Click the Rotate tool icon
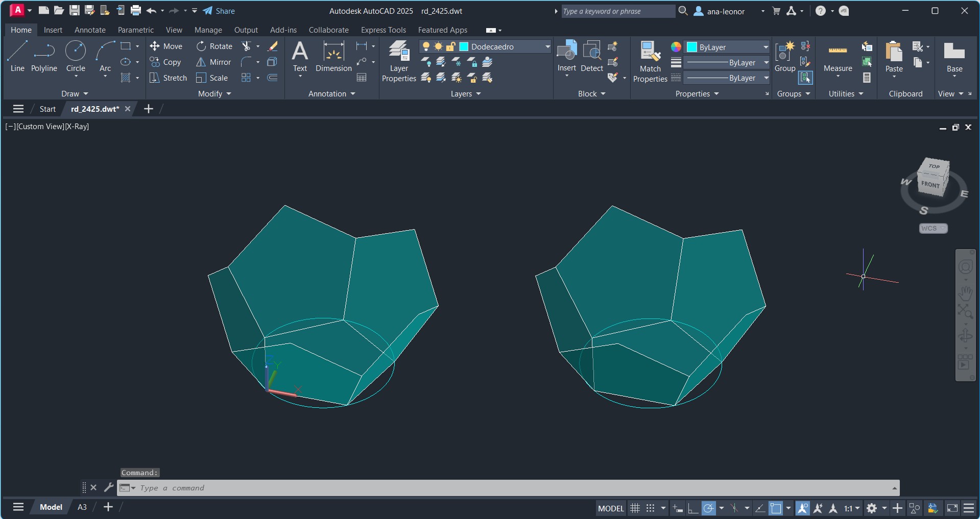 201,46
